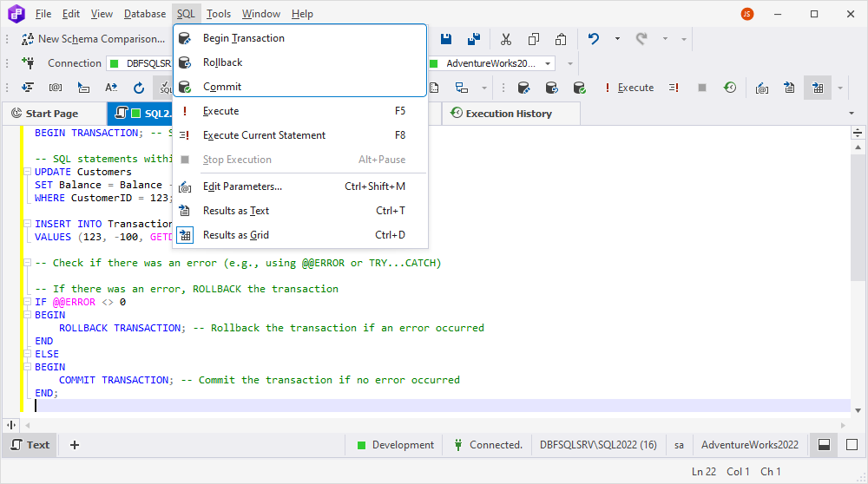Collapse the INSERT INTO code block
Image resolution: width=868 pixels, height=484 pixels.
click(x=27, y=224)
